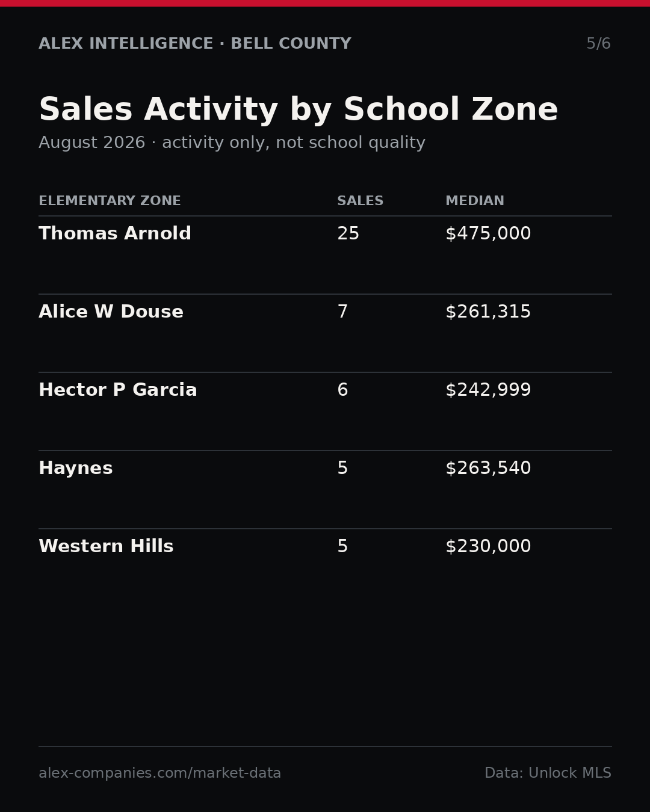The width and height of the screenshot is (650, 812).
Task: Click the 25 sales count
Action: 348,234
